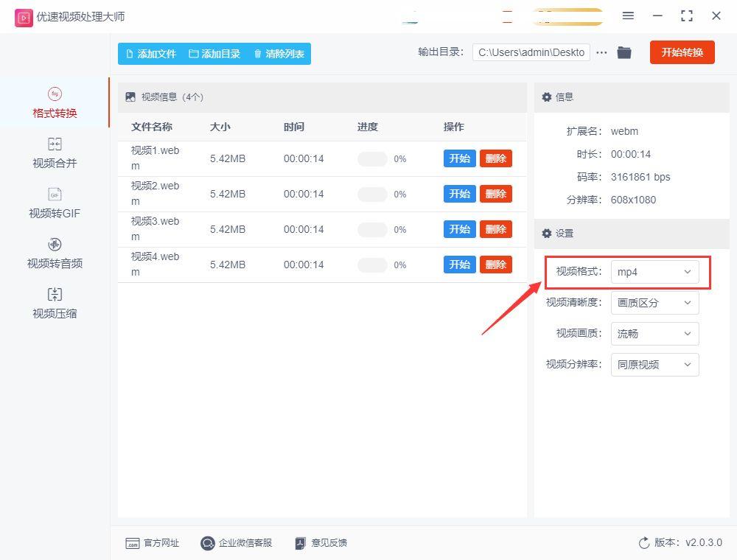737x560 pixels.
Task: Open the 视频分辨率 同原视频 dropdown
Action: point(654,364)
